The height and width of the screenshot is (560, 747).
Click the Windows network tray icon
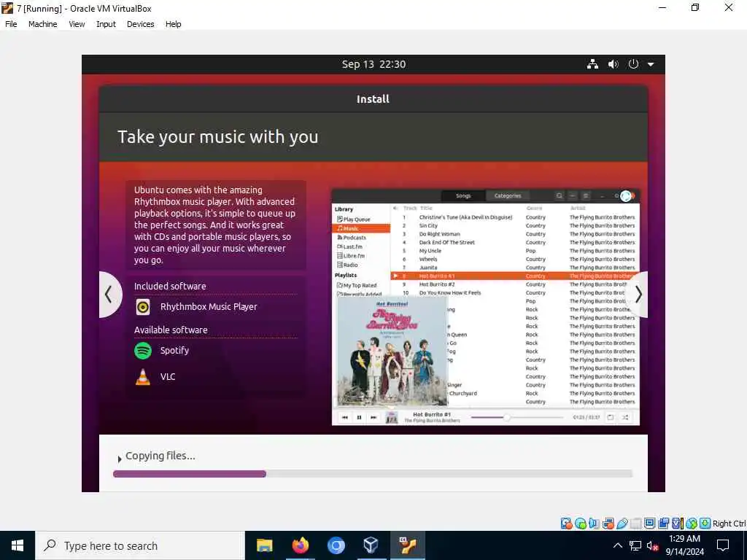click(x=635, y=545)
